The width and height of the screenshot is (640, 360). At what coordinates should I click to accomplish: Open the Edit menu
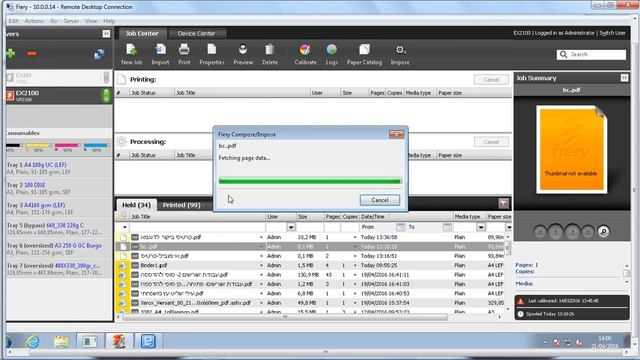point(13,21)
